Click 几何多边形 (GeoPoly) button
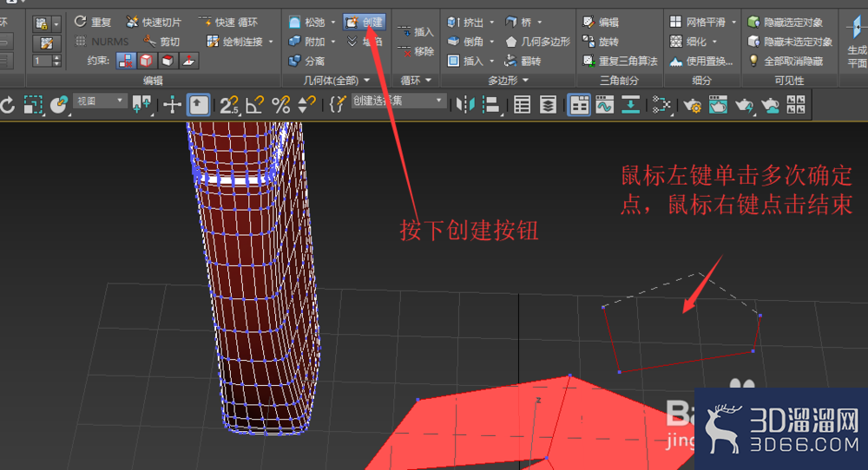This screenshot has width=868, height=470. pos(537,42)
